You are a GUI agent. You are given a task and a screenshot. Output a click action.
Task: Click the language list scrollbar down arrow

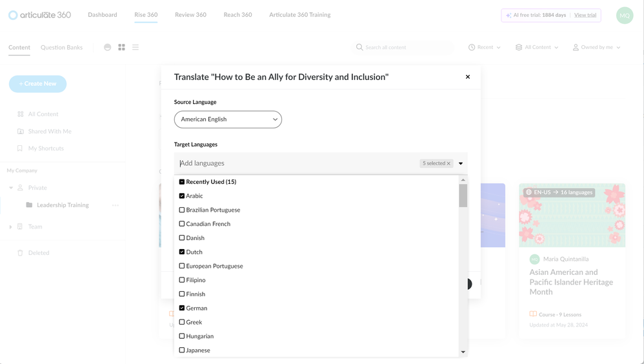[x=463, y=352]
